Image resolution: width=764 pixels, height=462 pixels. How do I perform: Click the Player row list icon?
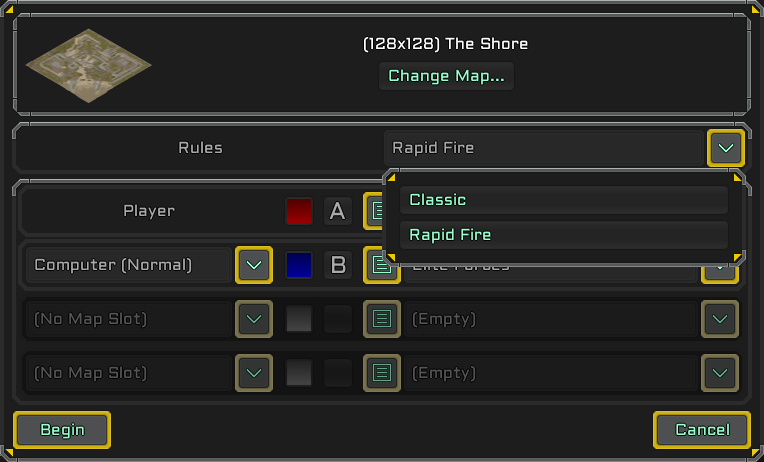[376, 211]
